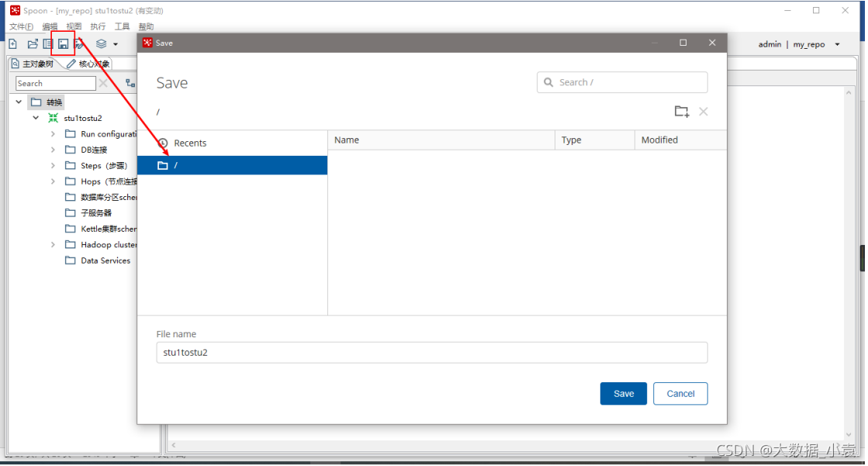
Task: Expand the Hops (节点连接) node
Action: point(54,181)
